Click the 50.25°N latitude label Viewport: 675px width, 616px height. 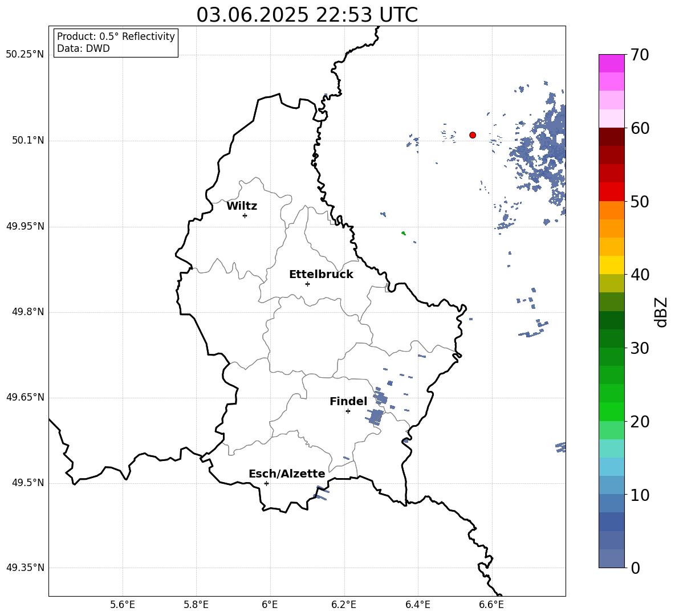[x=25, y=55]
